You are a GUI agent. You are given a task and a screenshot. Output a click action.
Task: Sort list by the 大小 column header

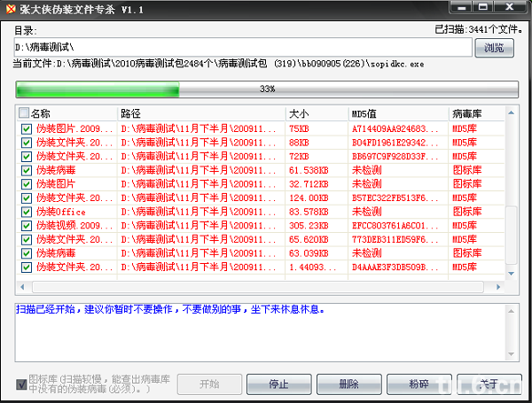pyautogui.click(x=317, y=113)
